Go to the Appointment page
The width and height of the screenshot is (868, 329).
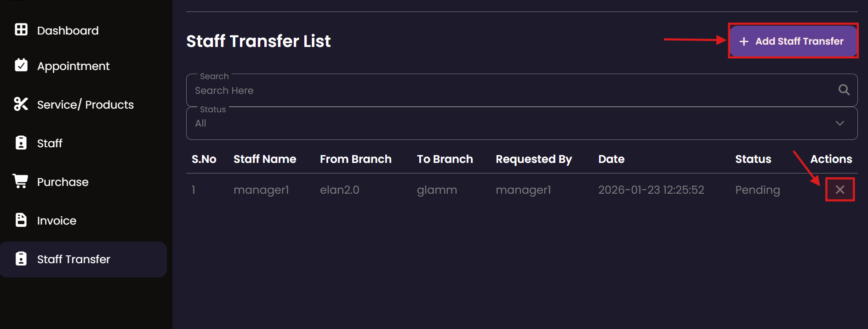(73, 66)
